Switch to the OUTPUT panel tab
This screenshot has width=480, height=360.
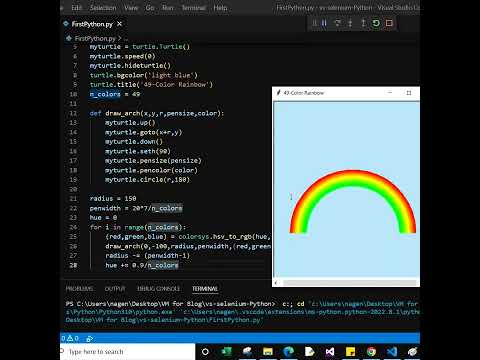tap(115, 289)
